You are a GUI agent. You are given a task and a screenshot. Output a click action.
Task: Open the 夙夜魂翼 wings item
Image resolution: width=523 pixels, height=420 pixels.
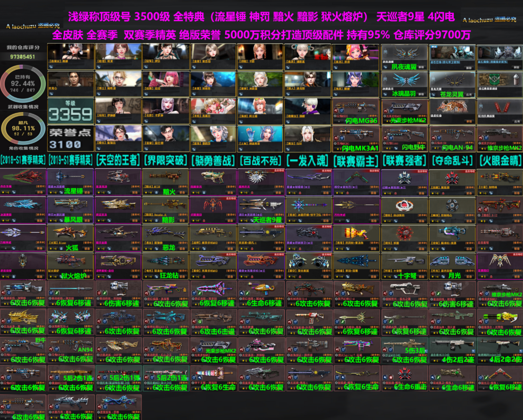[404, 57]
